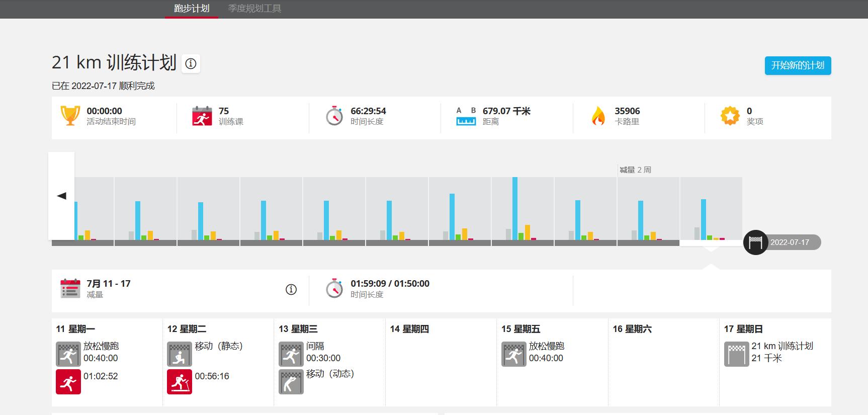This screenshot has height=415, width=868.
Task: Open Tuesday's planned 移动（静态）stretch icon
Action: 180,354
